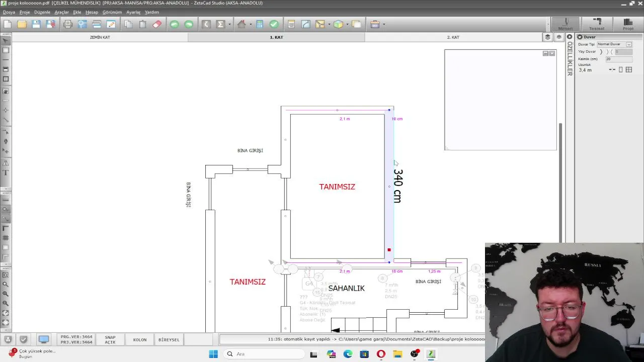Click the Sigma sum icon
The height and width of the screenshot is (362, 644).
point(220,24)
